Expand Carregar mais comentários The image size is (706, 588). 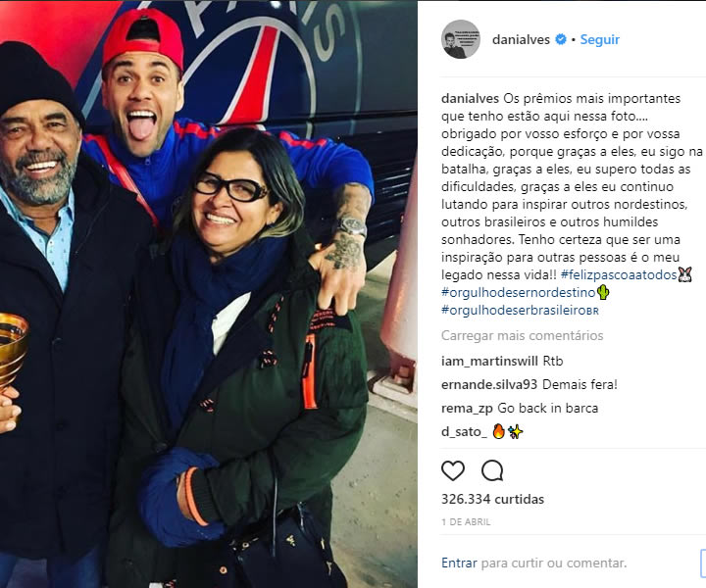click(522, 335)
